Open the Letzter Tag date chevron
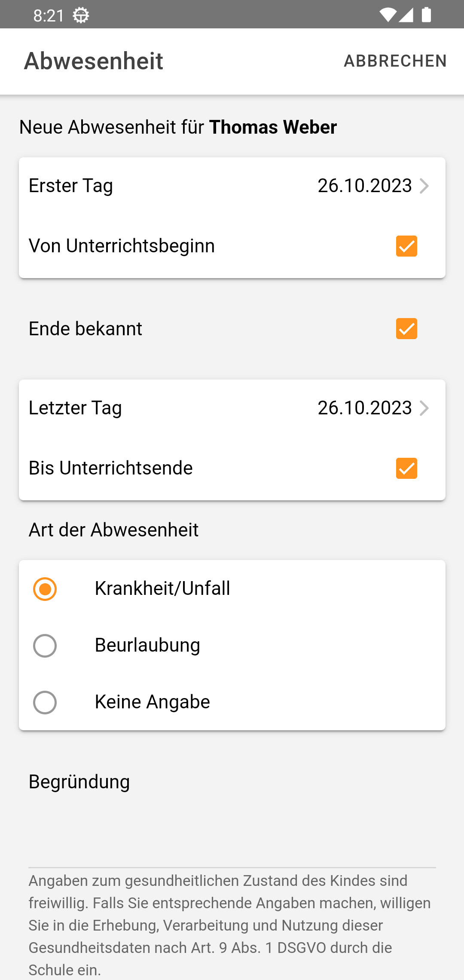The width and height of the screenshot is (464, 980). (424, 408)
